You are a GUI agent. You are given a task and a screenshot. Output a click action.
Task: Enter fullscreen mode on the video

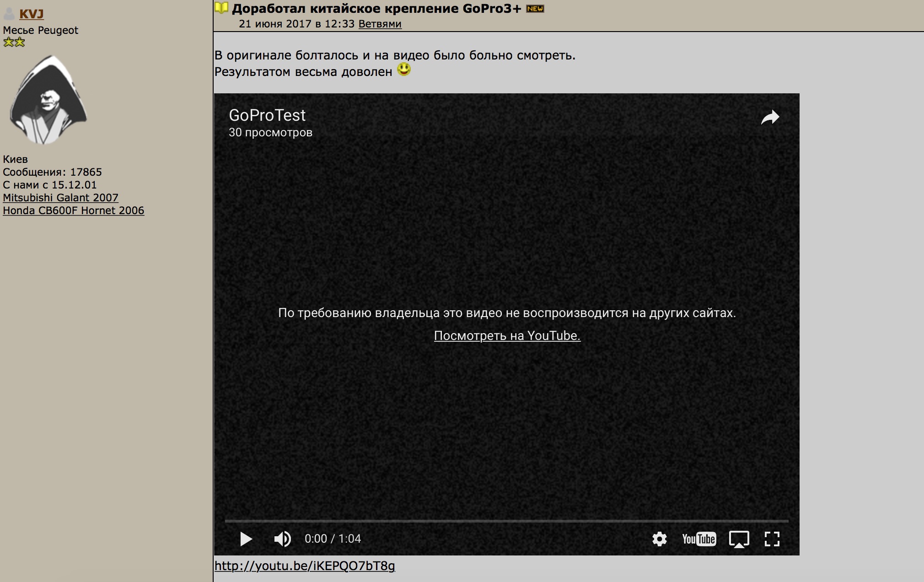coord(772,539)
